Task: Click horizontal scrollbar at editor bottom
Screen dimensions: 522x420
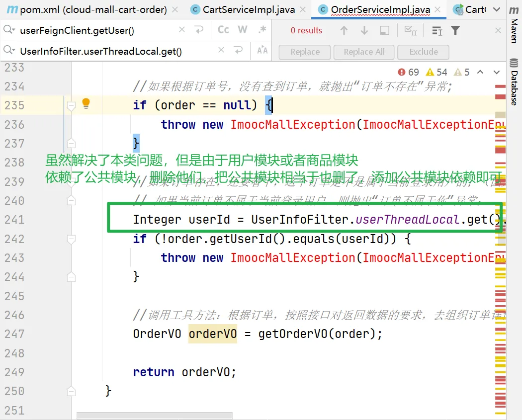Action: pyautogui.click(x=155, y=416)
